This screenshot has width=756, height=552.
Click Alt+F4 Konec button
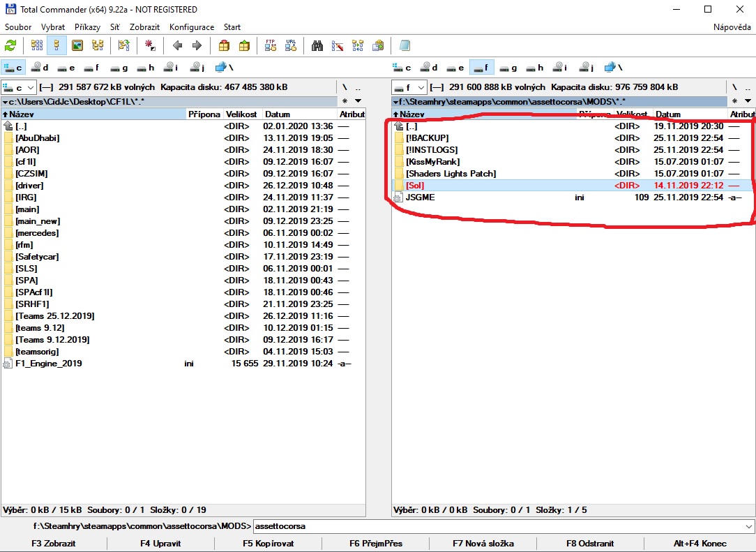pos(700,544)
